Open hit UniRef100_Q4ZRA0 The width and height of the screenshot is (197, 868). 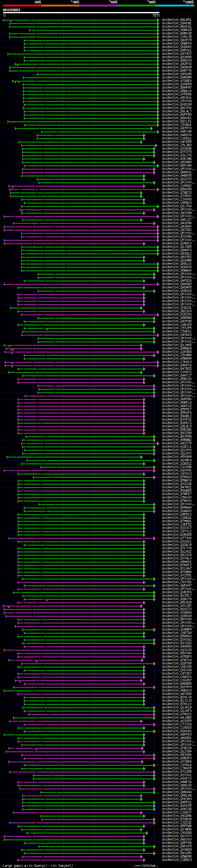tap(177, 226)
